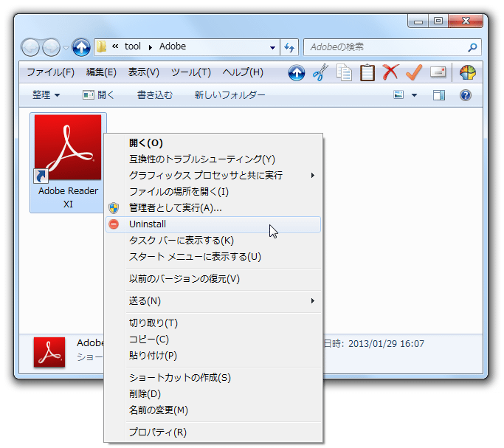Open the 編集(E) menu
The image size is (504, 448).
click(x=101, y=72)
